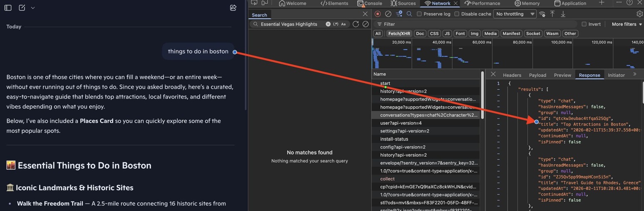Open the Performance panel tab

click(482, 3)
